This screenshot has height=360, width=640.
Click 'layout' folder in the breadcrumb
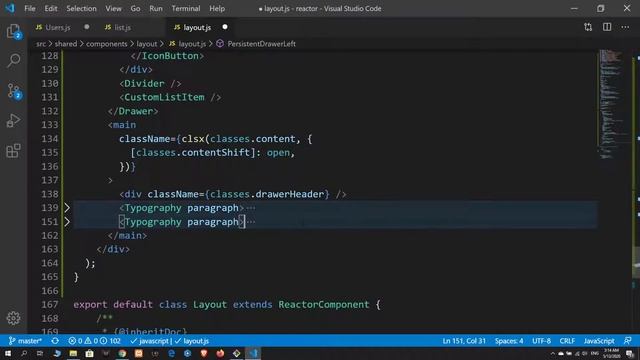(147, 44)
